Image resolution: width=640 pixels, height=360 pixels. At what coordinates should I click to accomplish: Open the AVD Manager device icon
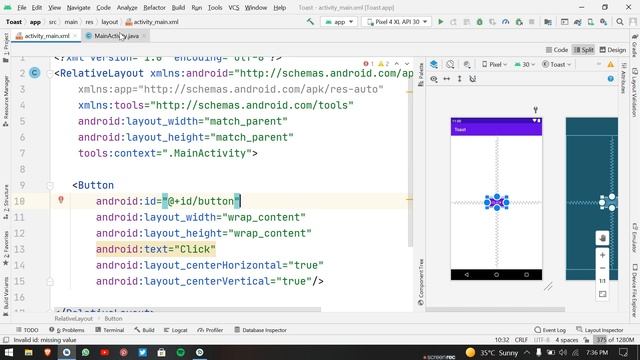[x=591, y=22]
